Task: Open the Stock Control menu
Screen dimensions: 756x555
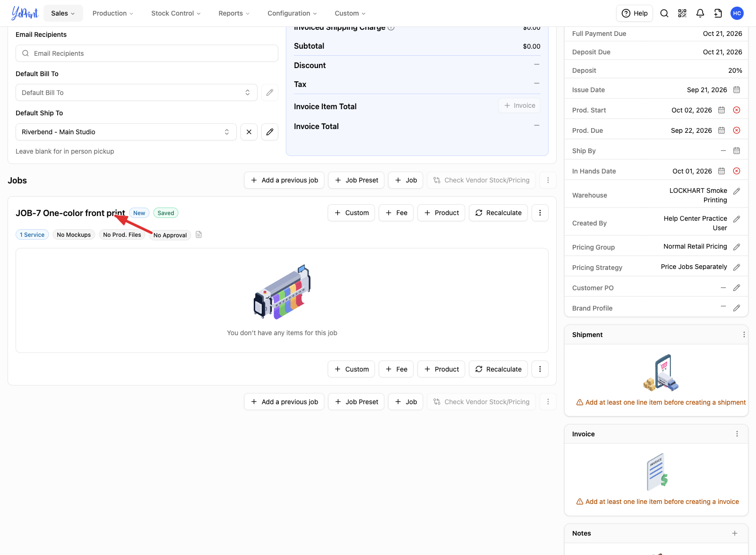Action: tap(176, 13)
